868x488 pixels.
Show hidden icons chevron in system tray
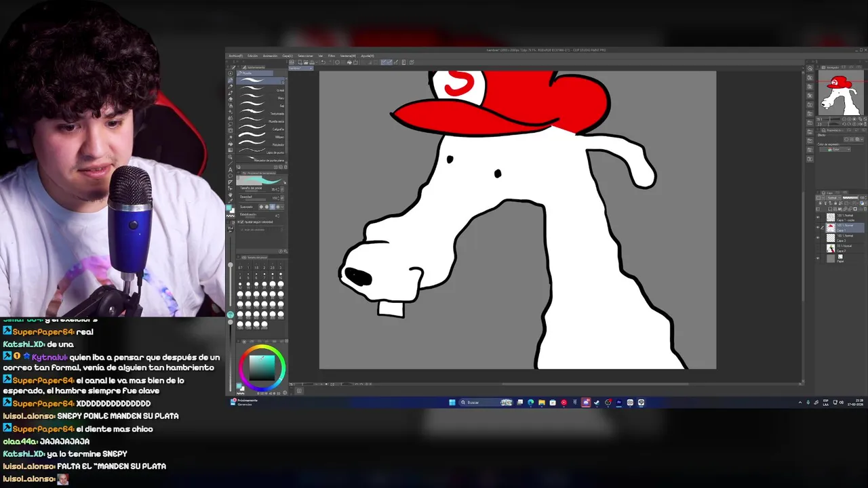[800, 402]
